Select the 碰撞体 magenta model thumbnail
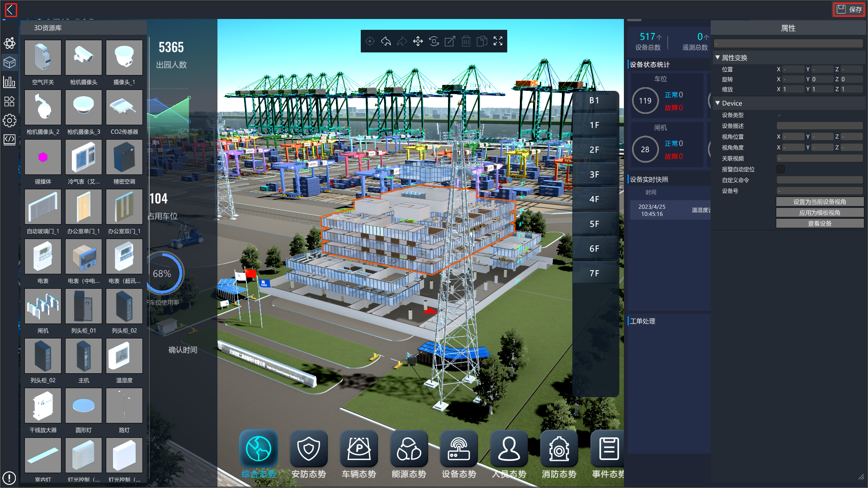868x488 pixels. pyautogui.click(x=43, y=157)
